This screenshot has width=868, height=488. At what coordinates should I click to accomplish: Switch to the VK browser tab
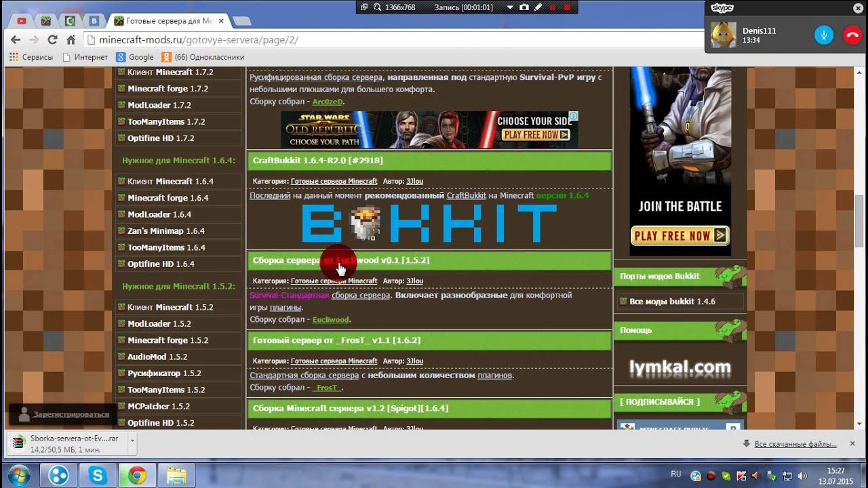[95, 21]
